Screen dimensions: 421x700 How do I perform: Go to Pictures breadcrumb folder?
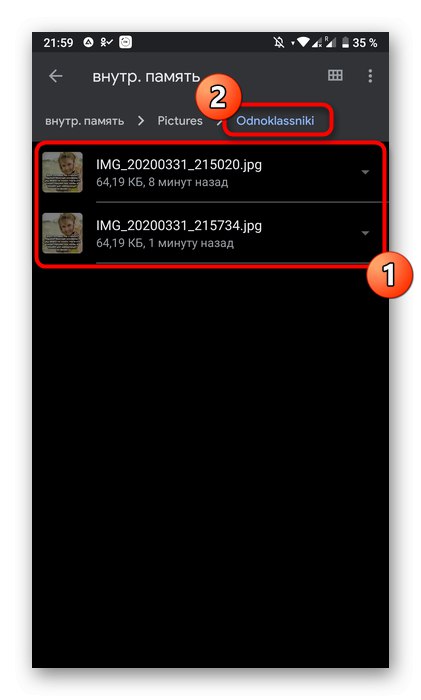tap(180, 121)
